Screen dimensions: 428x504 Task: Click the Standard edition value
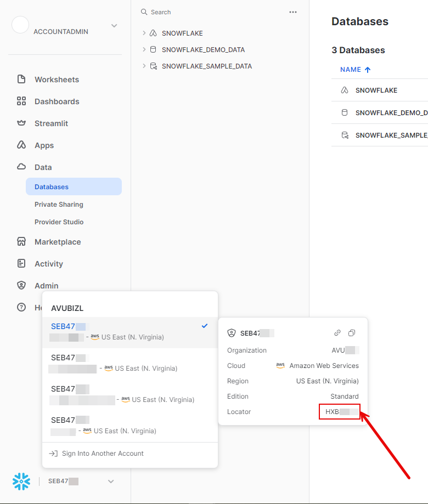(345, 396)
